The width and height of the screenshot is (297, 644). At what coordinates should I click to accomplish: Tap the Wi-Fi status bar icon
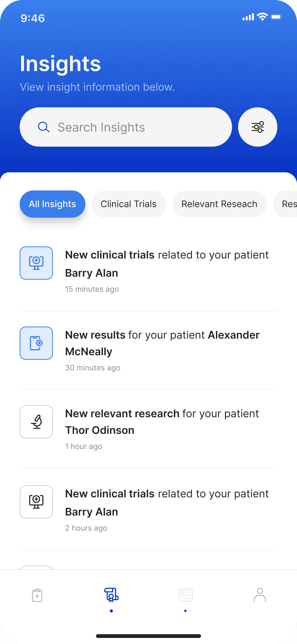[x=262, y=17]
